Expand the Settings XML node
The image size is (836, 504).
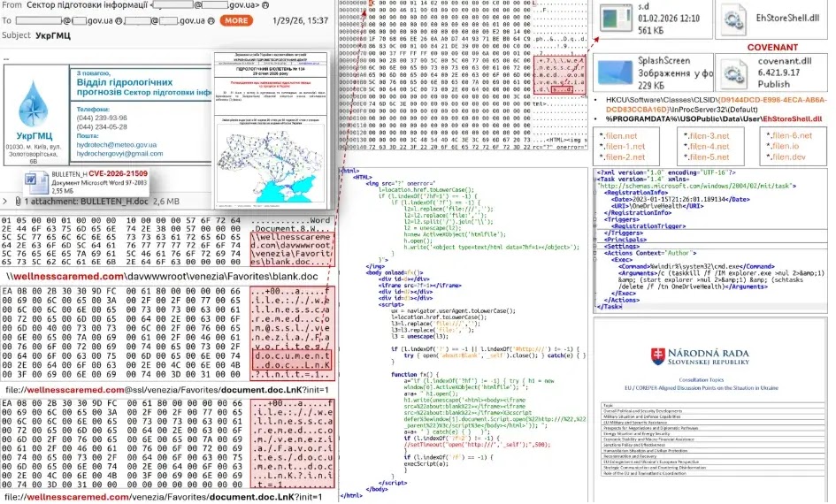coord(595,246)
